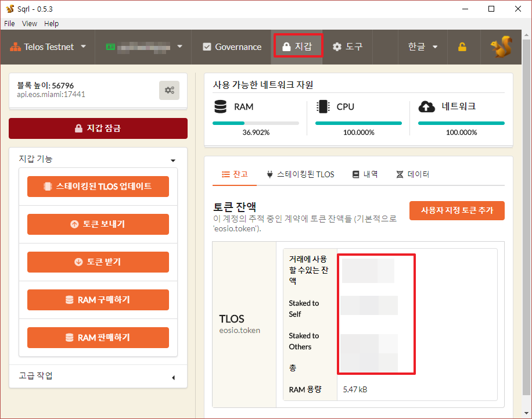The width and height of the screenshot is (532, 419).
Task: Open the 한글 language dropdown
Action: tap(422, 47)
